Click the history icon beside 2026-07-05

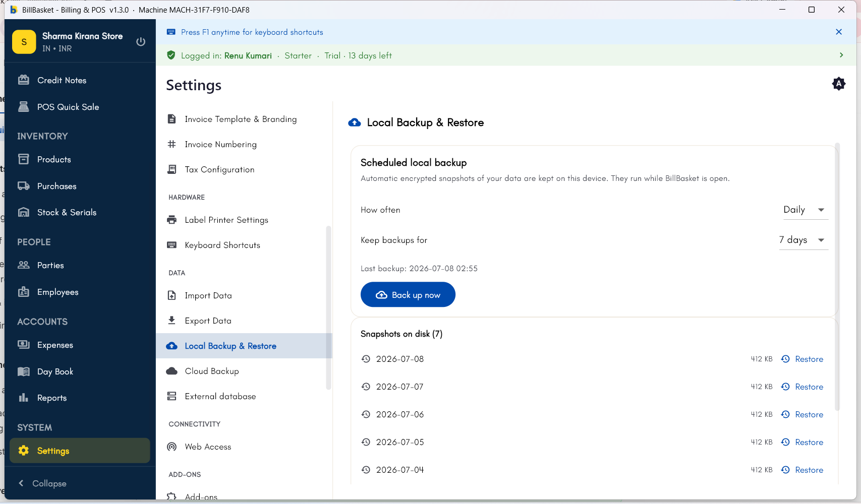click(366, 442)
